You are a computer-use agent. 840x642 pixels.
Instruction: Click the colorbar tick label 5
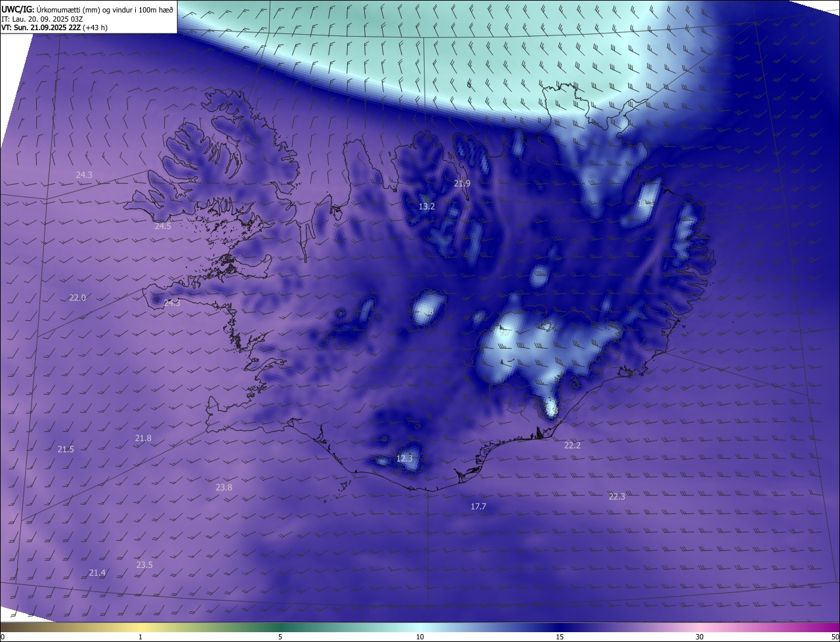pyautogui.click(x=280, y=637)
